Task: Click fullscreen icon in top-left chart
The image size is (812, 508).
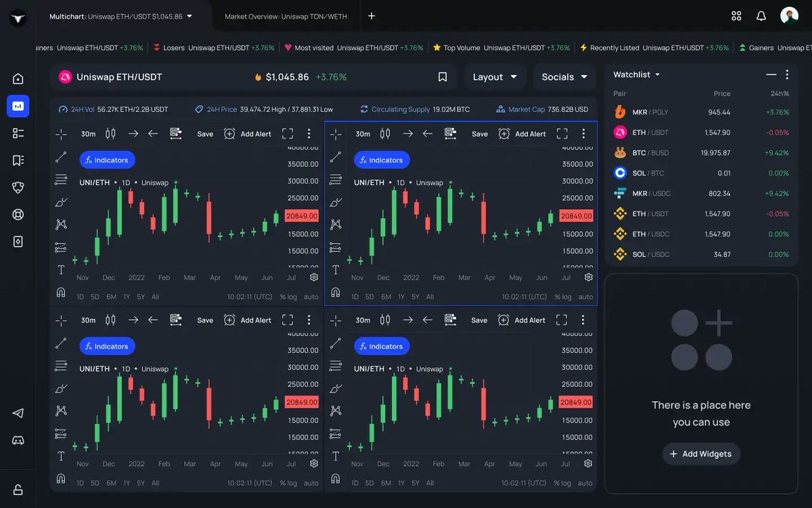Action: pos(288,133)
